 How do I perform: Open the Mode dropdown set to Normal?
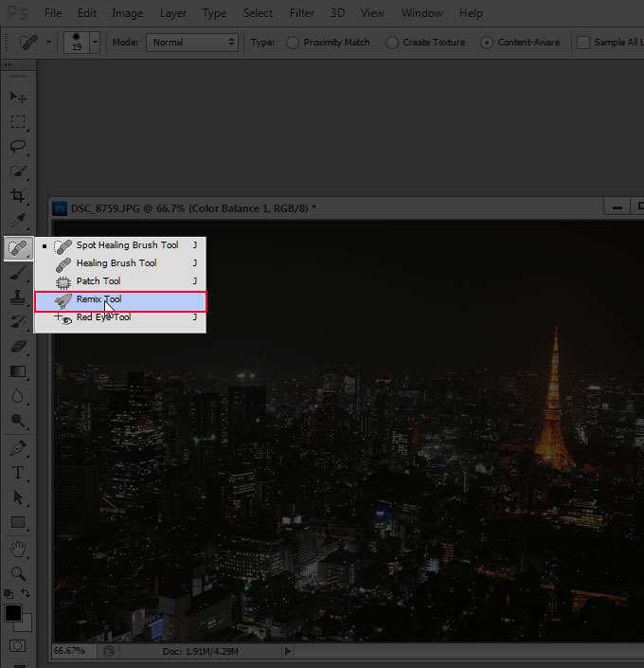click(192, 43)
